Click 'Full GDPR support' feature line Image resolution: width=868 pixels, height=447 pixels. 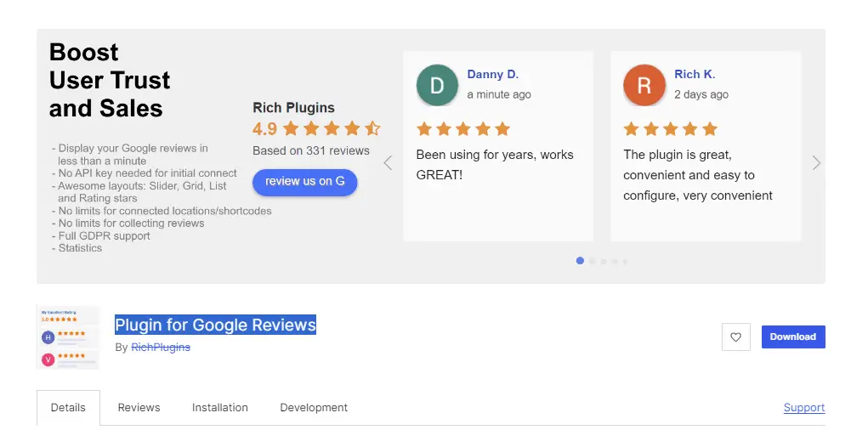pos(101,235)
